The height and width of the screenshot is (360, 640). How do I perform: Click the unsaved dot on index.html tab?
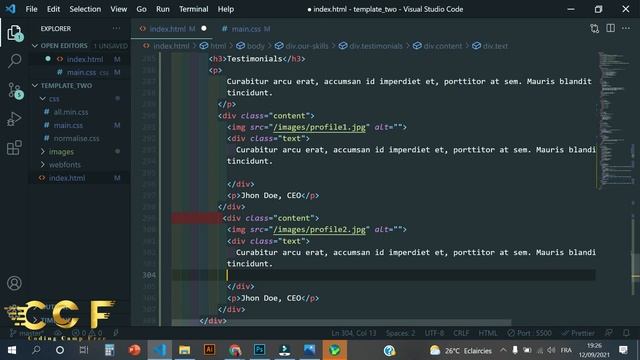pos(204,29)
